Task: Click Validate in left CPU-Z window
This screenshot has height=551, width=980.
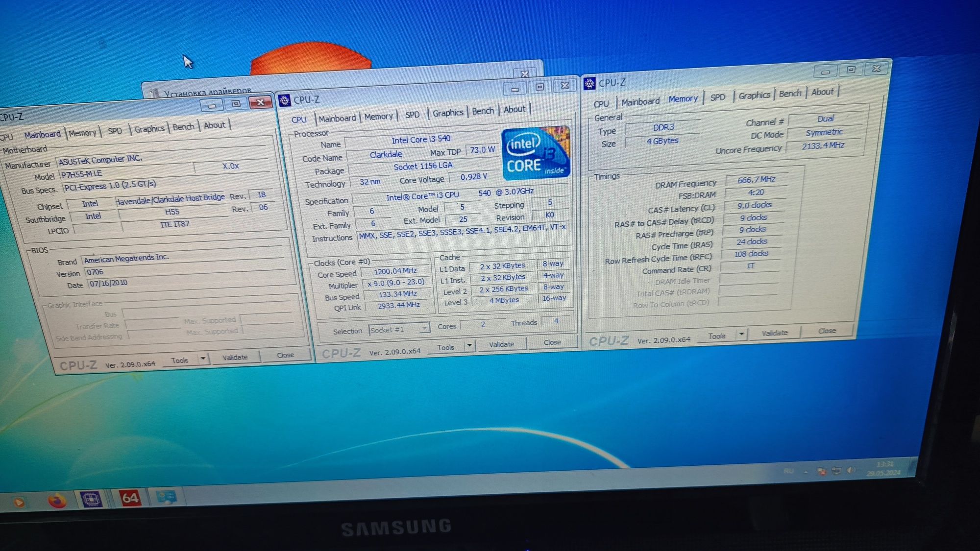Action: pos(235,357)
